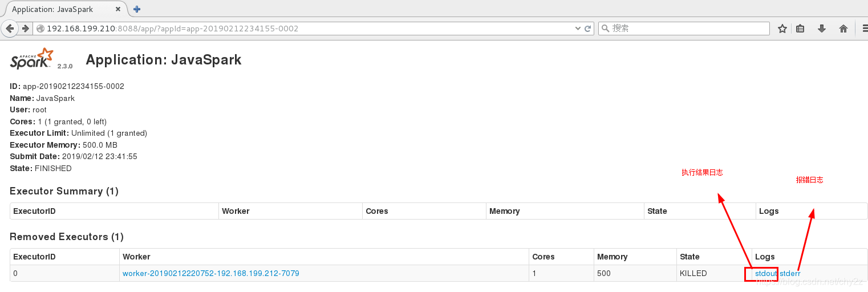Viewport: 868px width, 292px height.
Task: Select the Application: JavaSpark tab
Action: coord(64,9)
